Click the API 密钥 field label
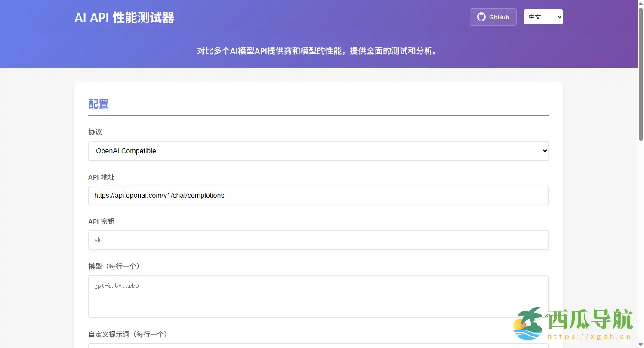 coord(102,222)
